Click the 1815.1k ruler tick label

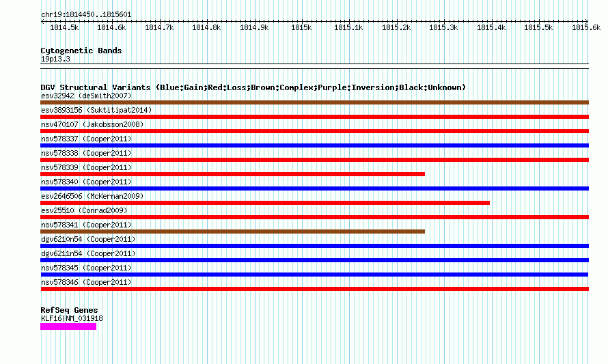click(x=348, y=27)
